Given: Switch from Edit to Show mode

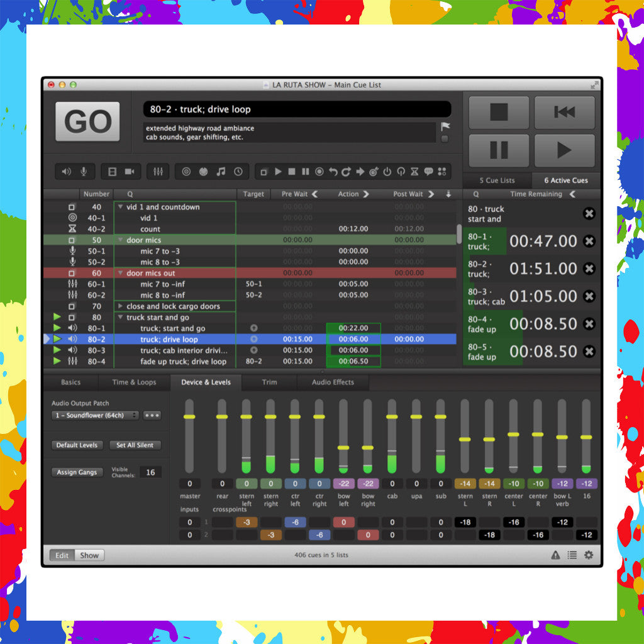Looking at the screenshot, I should pos(89,555).
